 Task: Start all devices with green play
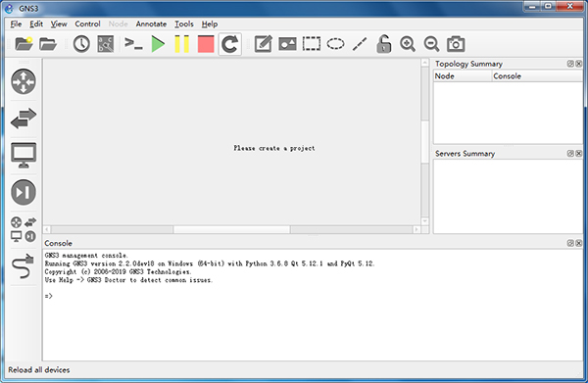coord(158,44)
